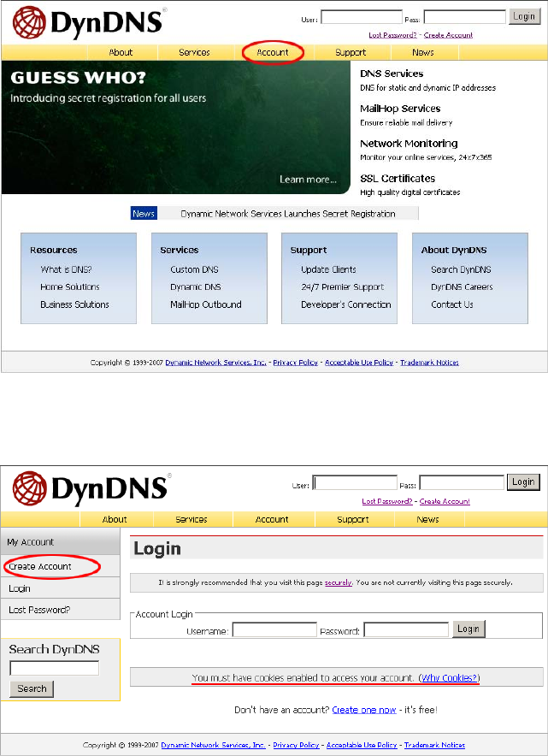
Task: Open MailHop Outbound in the Services box
Action: point(206,304)
